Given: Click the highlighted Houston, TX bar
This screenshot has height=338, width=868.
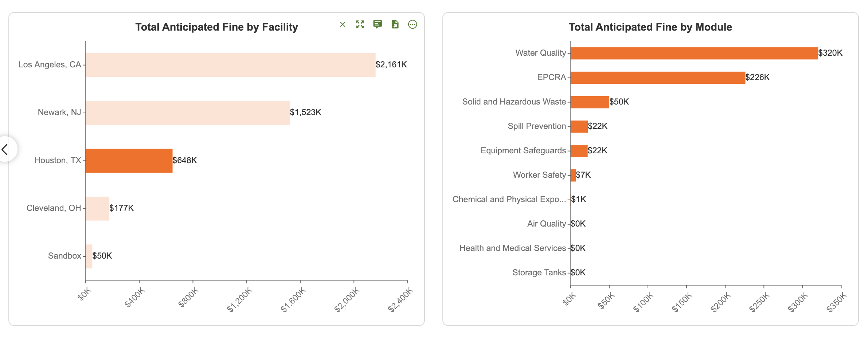Looking at the screenshot, I should 129,161.
